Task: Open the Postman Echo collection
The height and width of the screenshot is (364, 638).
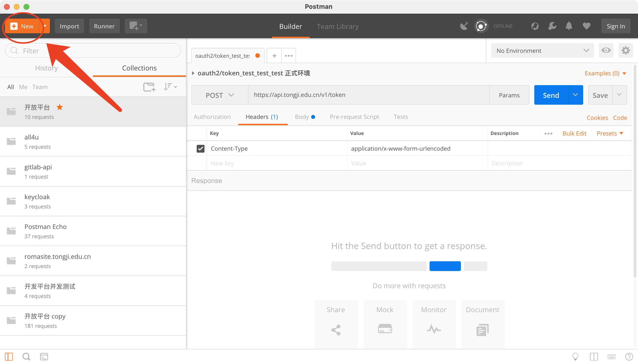Action: point(93,231)
